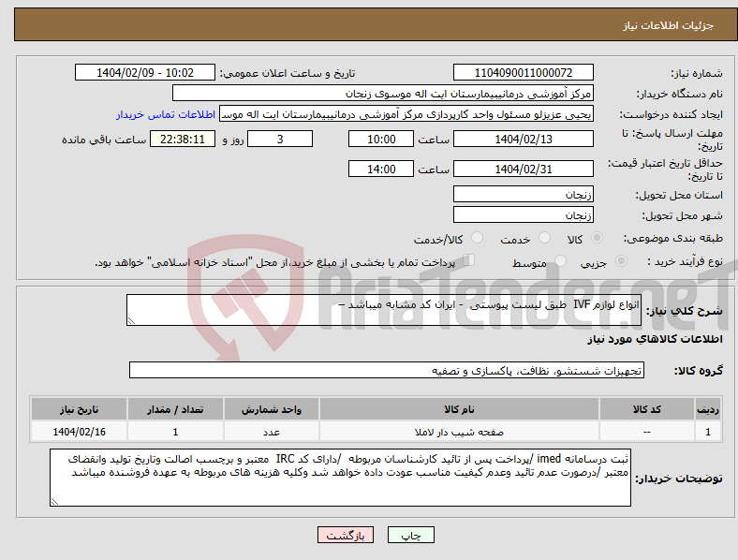Select the جزیی purchase type radio
Screen dimensions: 738x560
(621, 261)
